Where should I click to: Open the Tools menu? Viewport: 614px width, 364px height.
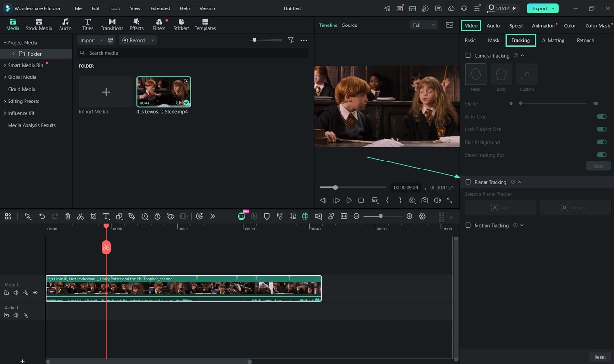115,8
